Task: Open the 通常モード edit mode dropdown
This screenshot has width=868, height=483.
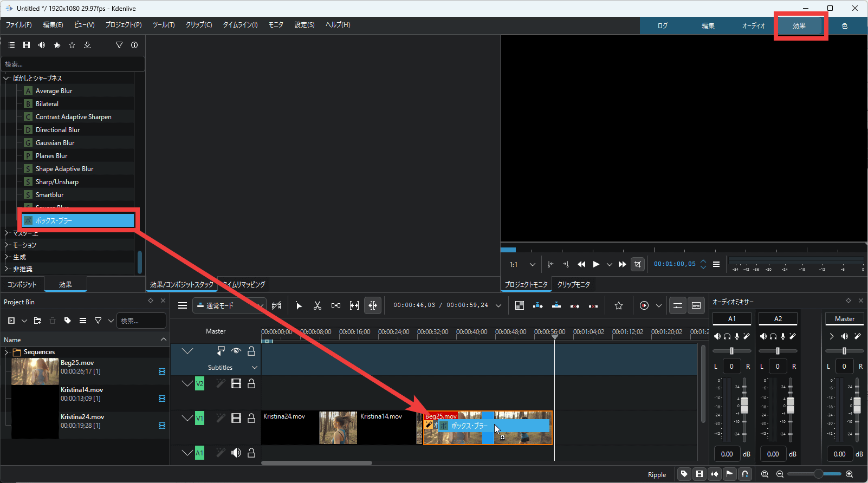Action: pyautogui.click(x=230, y=306)
